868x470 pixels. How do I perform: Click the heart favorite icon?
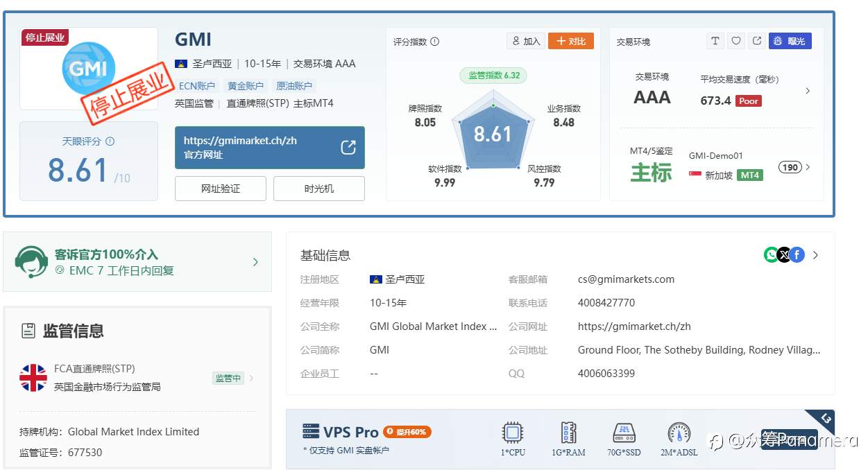coord(736,41)
